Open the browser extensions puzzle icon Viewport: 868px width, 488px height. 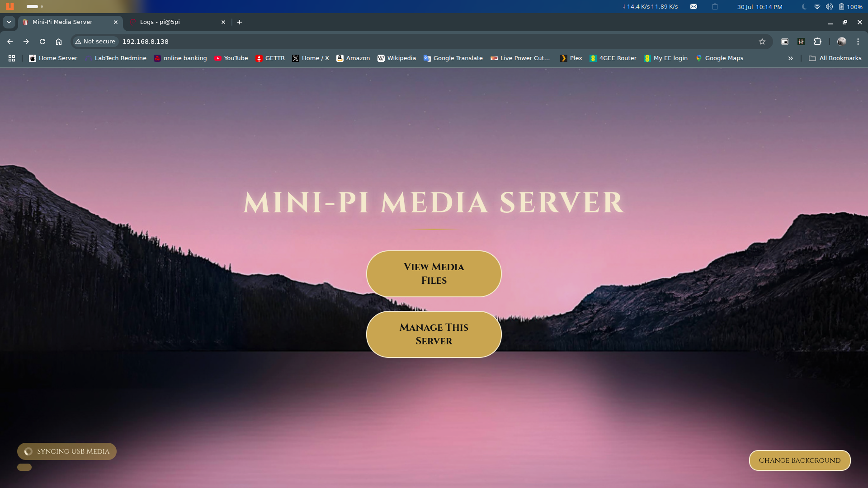click(x=818, y=41)
